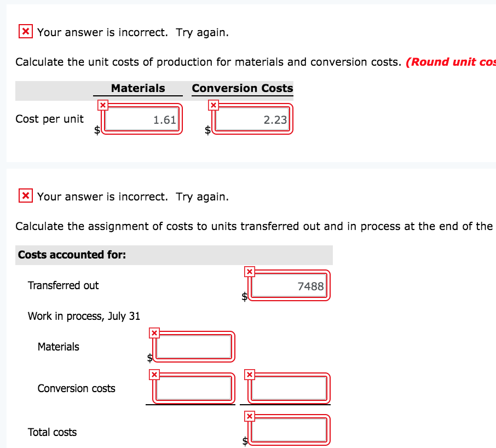
Task: Select the input showing 2.23
Action: pos(253,119)
